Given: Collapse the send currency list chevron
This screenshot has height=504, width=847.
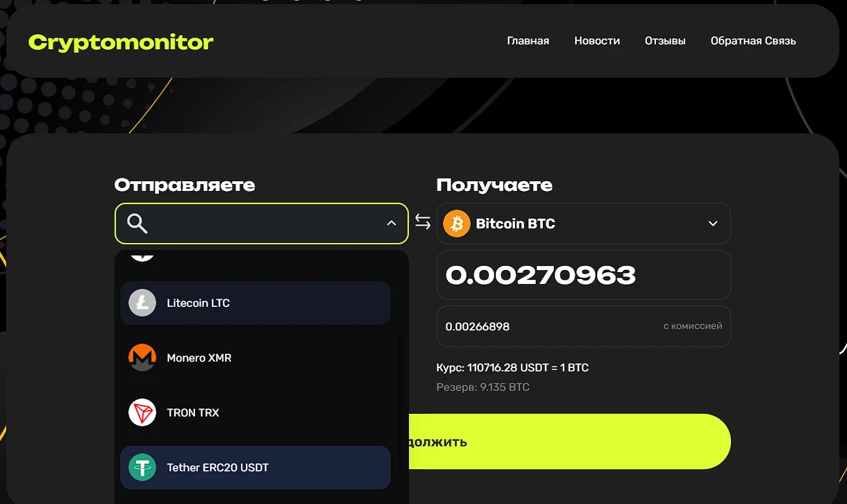Looking at the screenshot, I should [392, 223].
